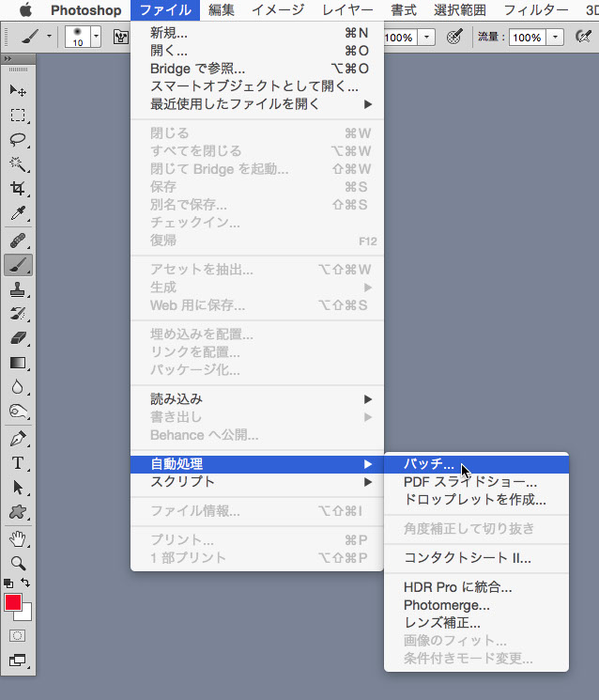Select the Brush tool in toolbox
Screen dimensions: 599x700
pos(18,266)
